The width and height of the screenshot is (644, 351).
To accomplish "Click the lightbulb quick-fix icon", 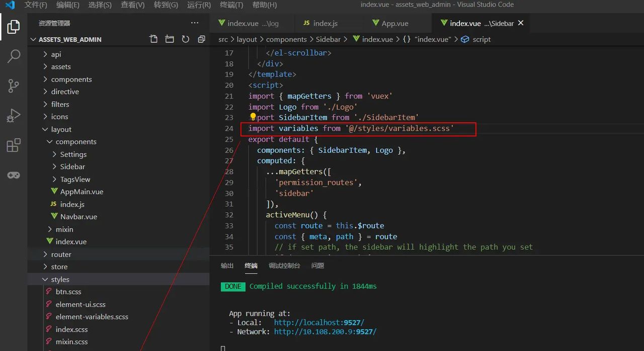I will tap(253, 117).
